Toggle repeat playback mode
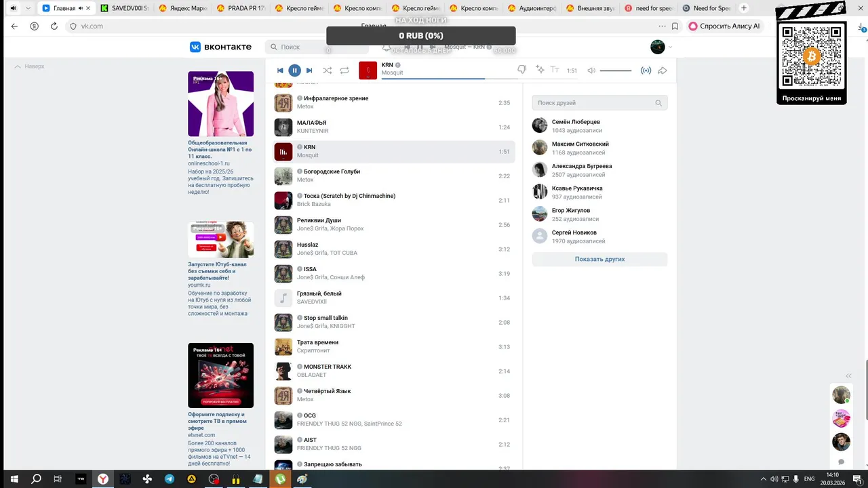Image resolution: width=868 pixels, height=488 pixels. (344, 70)
